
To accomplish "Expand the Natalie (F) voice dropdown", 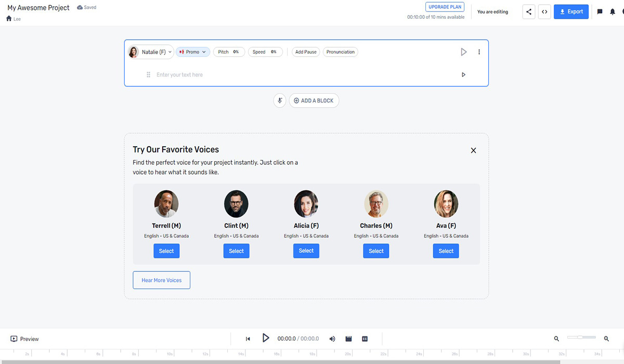I will pyautogui.click(x=150, y=52).
